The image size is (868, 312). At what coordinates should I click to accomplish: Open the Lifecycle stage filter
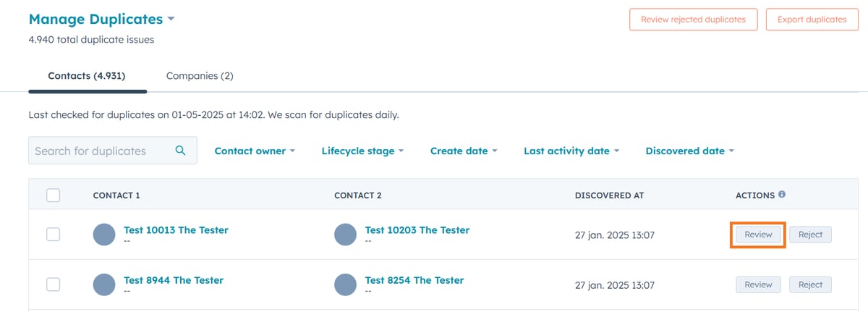pos(362,151)
